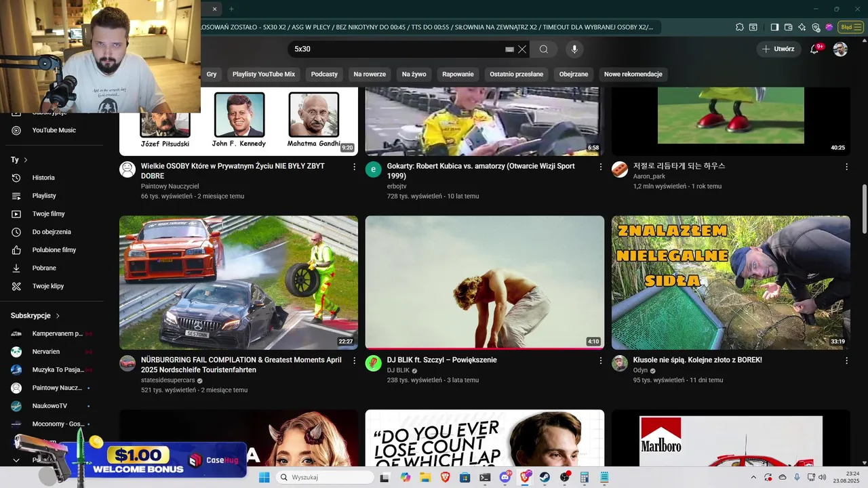Open the statesidesupercars channel avatar
The width and height of the screenshot is (868, 488).
point(127,363)
